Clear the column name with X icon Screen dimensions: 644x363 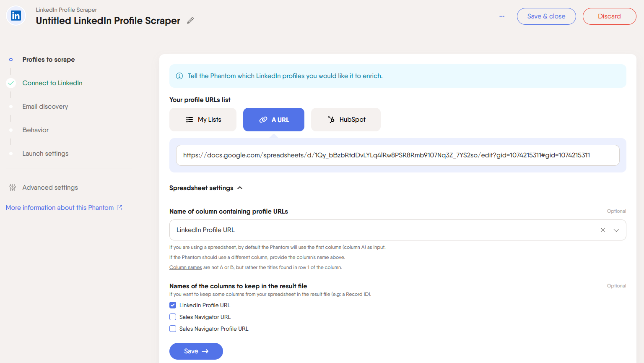(603, 230)
